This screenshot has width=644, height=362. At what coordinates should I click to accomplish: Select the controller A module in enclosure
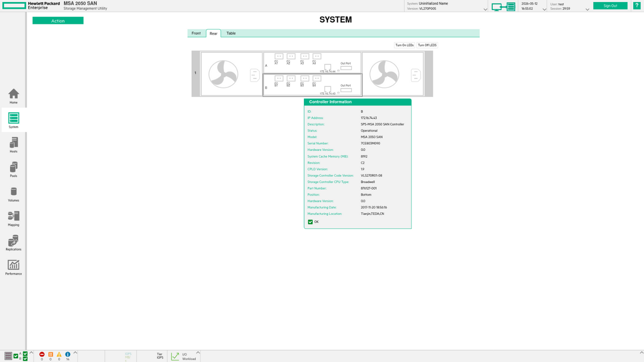tap(312, 63)
